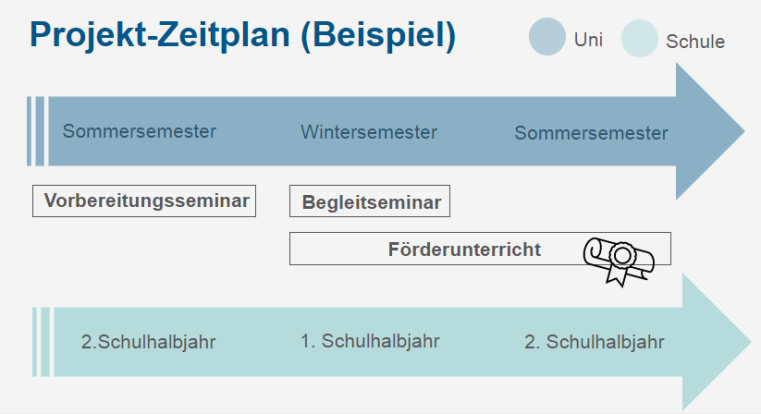This screenshot has height=414, width=761.
Task: Click the Begleitseminar box
Action: point(370,202)
